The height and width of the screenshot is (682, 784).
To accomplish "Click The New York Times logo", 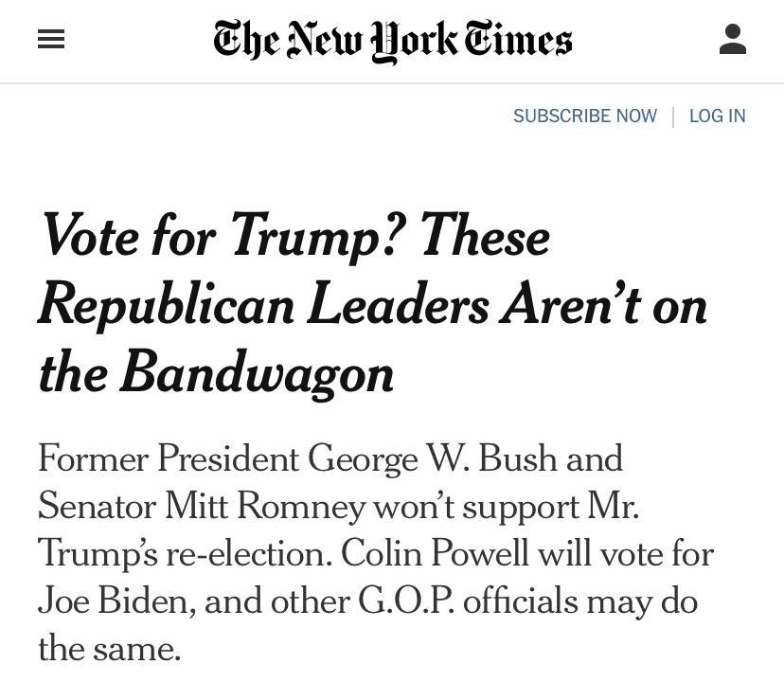I will [x=393, y=41].
